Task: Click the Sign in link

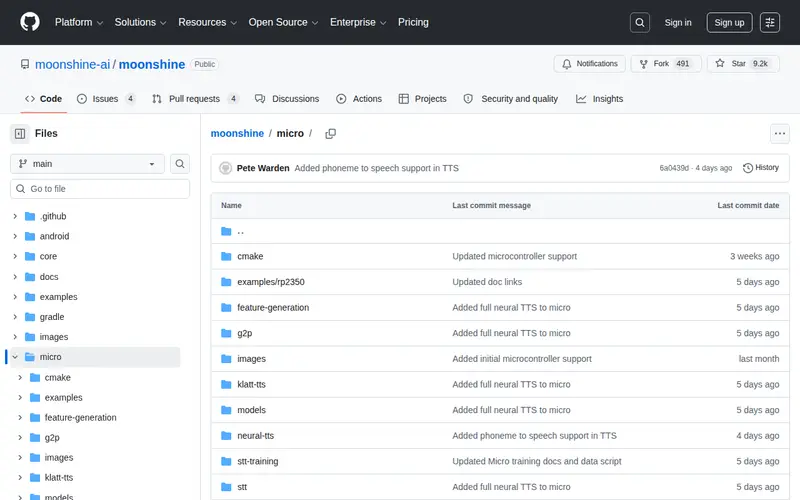Action: click(678, 22)
